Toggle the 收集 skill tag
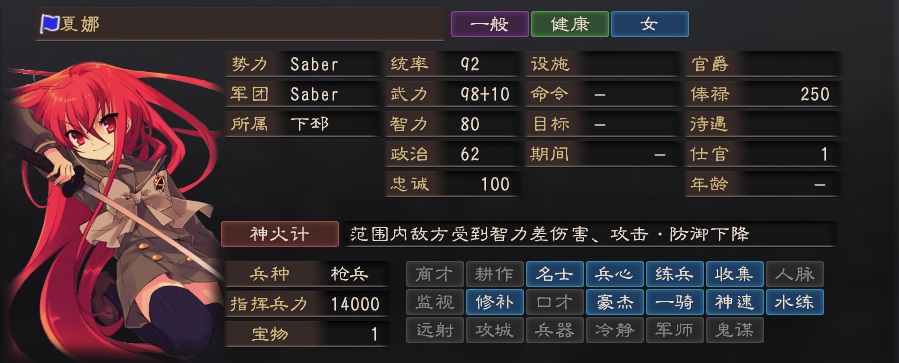Viewport: 899px width, 363px height. 734,274
